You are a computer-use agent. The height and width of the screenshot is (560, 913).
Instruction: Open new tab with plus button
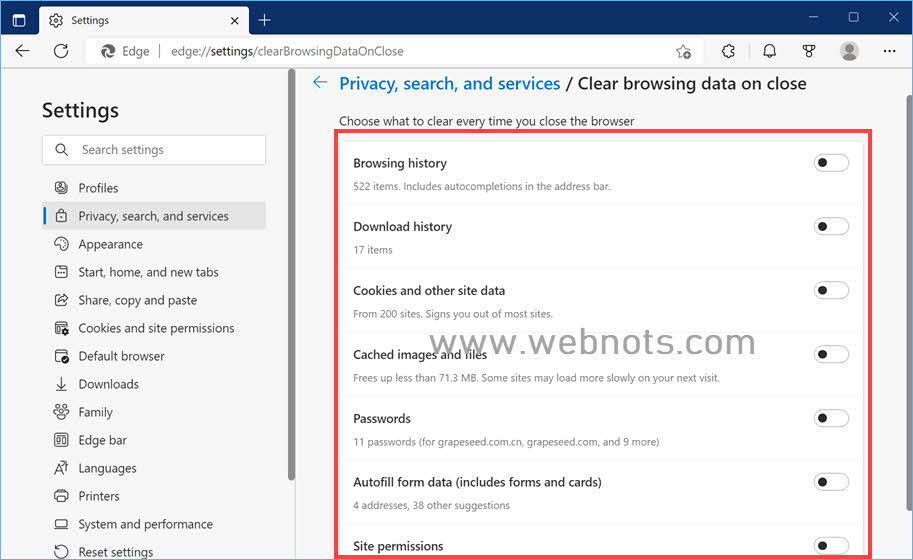point(264,20)
